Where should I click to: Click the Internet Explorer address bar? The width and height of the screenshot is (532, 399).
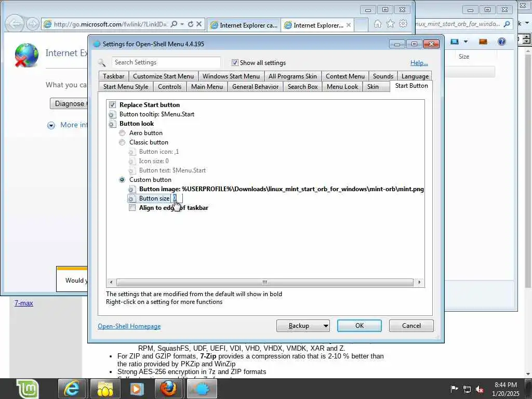[111, 24]
